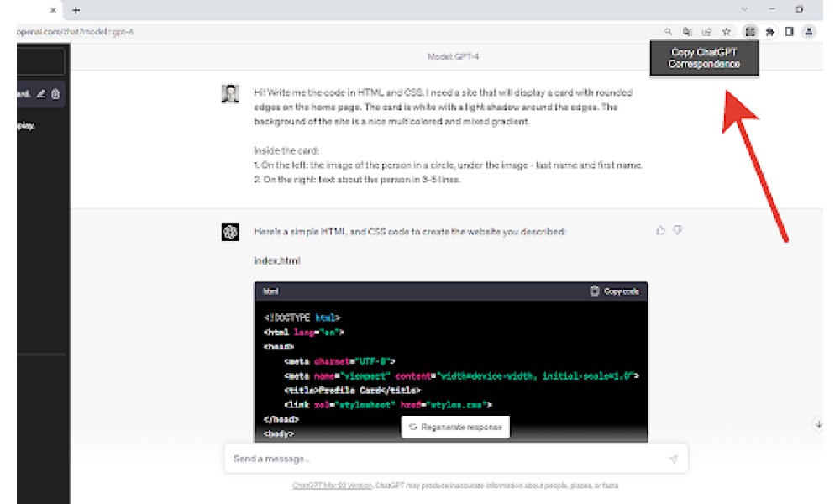Open the second chat in the sidebar
840x504 pixels.
[41, 126]
